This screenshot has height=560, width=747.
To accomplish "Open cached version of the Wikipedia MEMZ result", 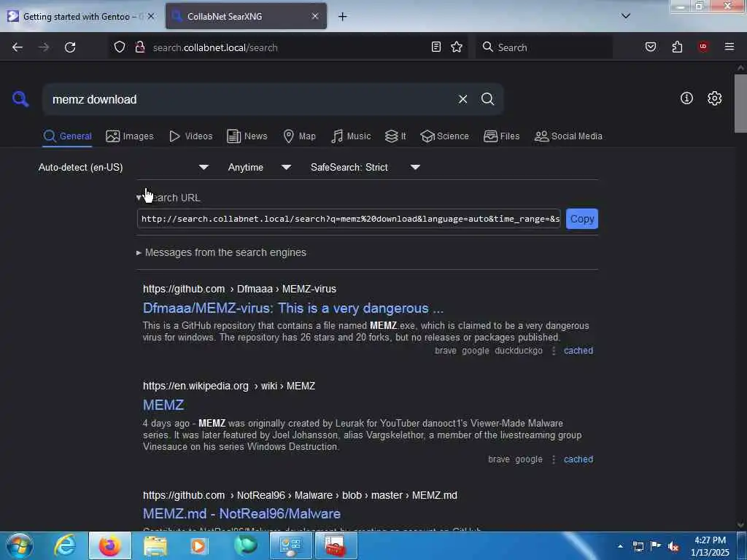I will pyautogui.click(x=578, y=459).
